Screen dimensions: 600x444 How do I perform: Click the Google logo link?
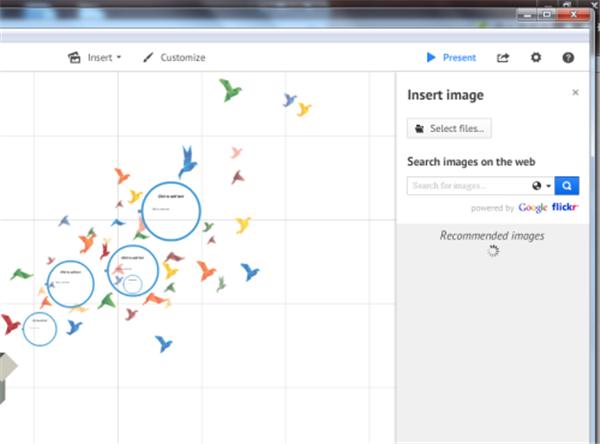(533, 208)
